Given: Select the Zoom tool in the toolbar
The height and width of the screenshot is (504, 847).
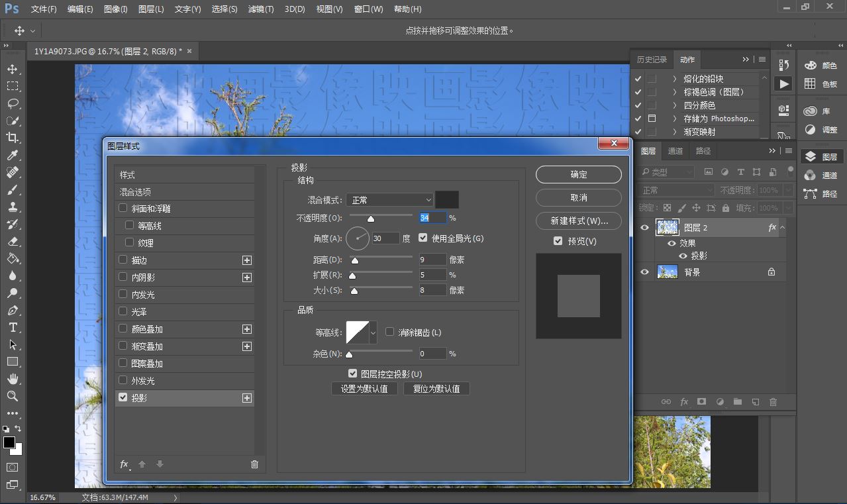Looking at the screenshot, I should [12, 396].
